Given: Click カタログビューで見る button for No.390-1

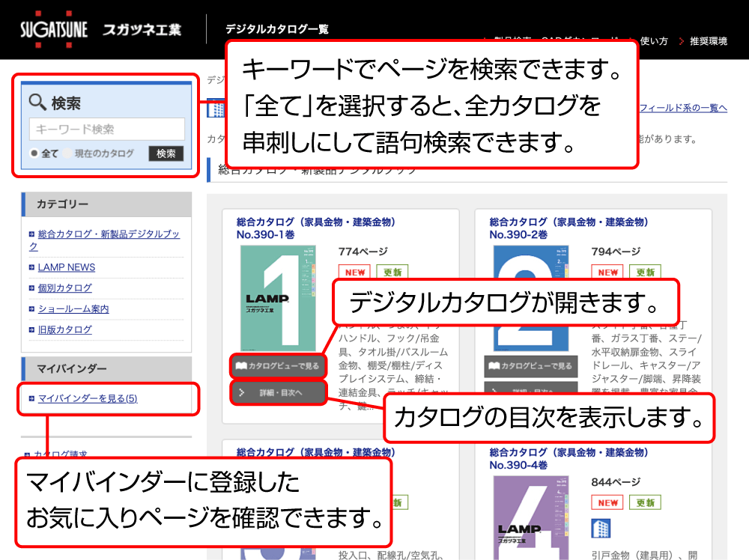Looking at the screenshot, I should pos(278,365).
